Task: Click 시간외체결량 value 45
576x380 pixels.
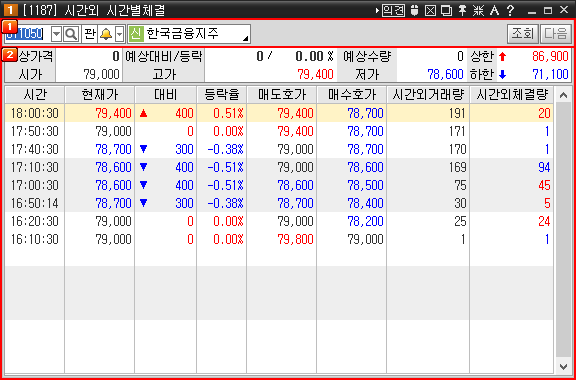Action: [x=544, y=185]
